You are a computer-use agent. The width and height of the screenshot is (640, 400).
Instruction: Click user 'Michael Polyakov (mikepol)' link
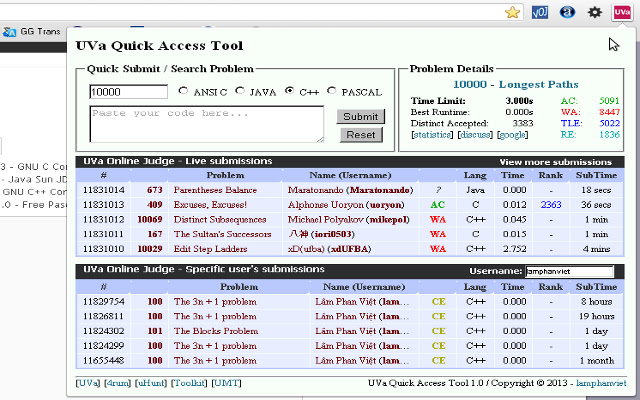click(x=349, y=219)
